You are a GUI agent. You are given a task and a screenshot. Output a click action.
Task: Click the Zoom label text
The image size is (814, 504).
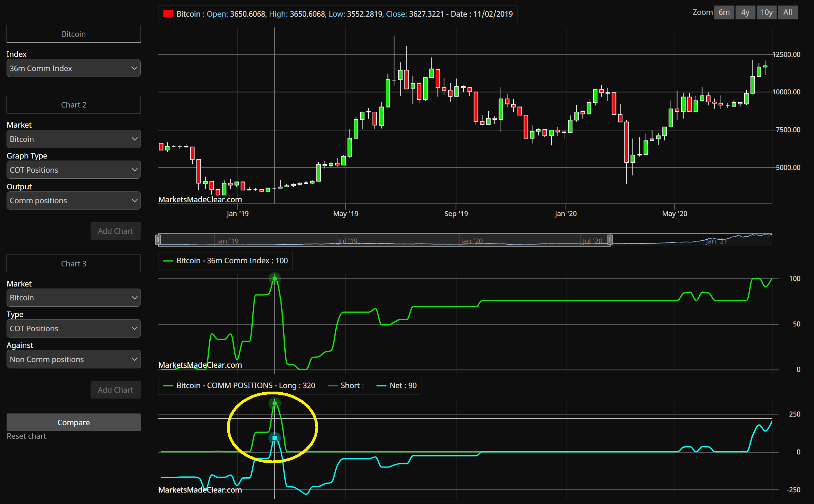[x=703, y=12]
